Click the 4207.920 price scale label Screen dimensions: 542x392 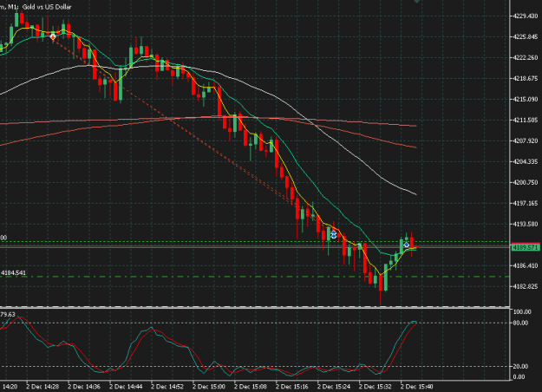coord(526,140)
